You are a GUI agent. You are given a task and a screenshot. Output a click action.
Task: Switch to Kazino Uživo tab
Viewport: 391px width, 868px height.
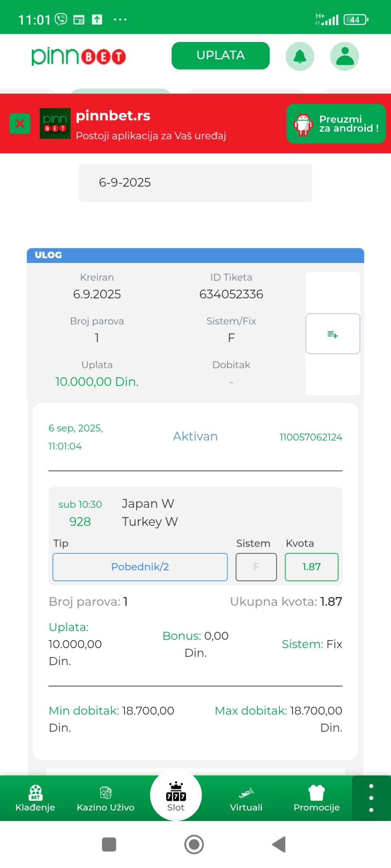pos(105,798)
